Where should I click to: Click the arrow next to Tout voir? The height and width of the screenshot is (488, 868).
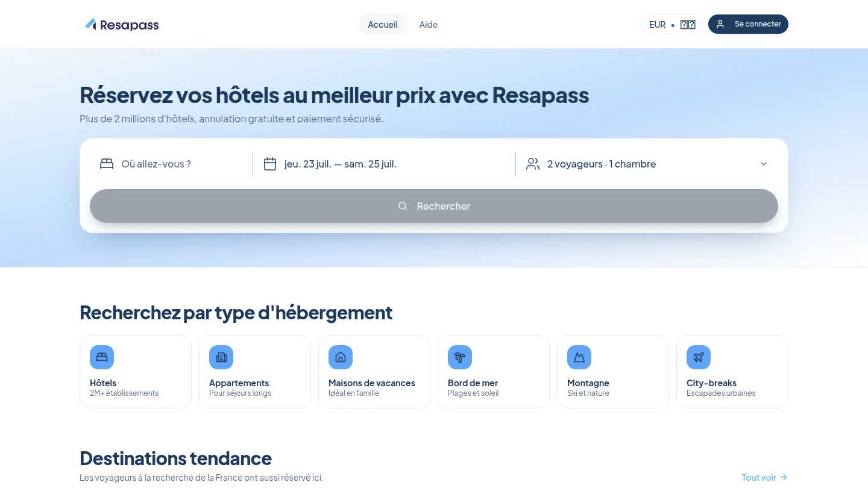pyautogui.click(x=784, y=478)
